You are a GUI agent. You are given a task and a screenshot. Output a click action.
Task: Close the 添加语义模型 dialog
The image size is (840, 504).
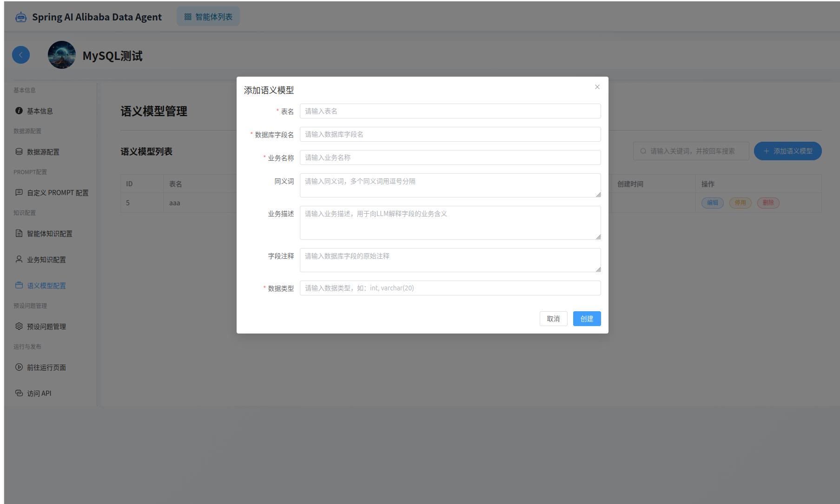point(597,87)
